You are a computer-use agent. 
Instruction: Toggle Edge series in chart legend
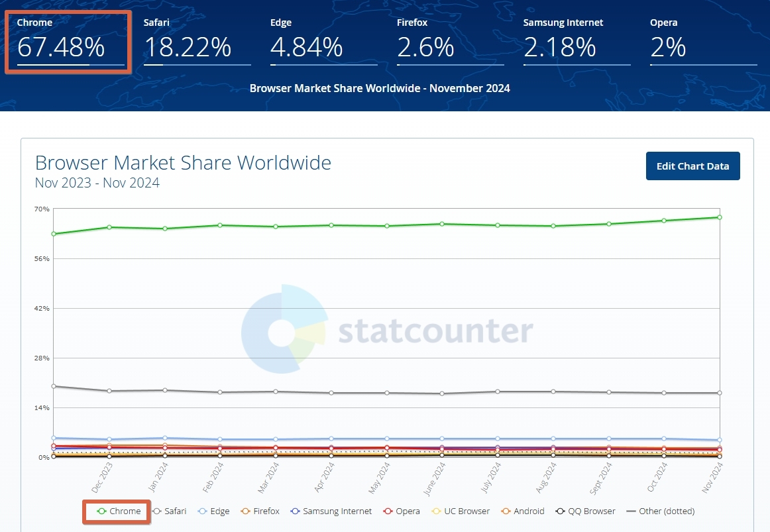click(213, 511)
